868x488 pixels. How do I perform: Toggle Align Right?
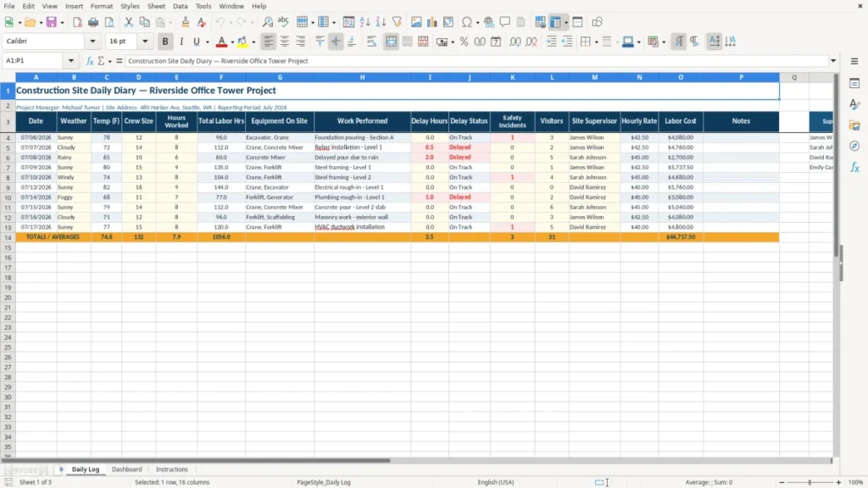click(301, 42)
